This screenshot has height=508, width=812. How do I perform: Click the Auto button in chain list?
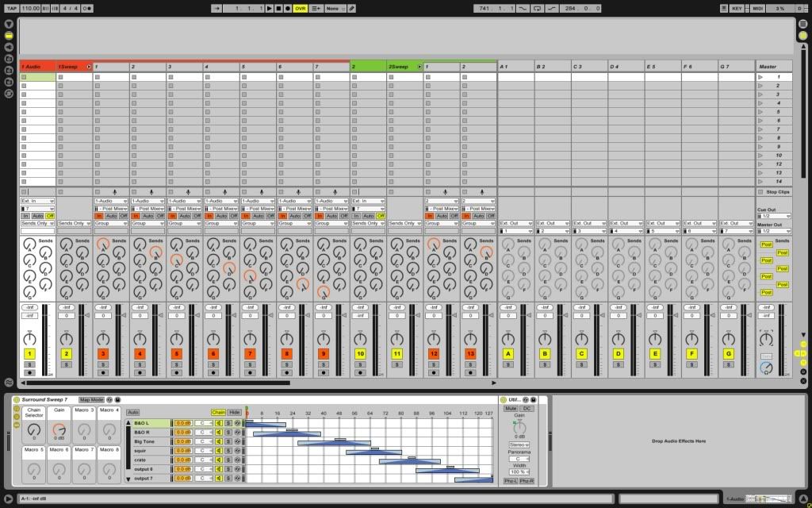click(133, 413)
